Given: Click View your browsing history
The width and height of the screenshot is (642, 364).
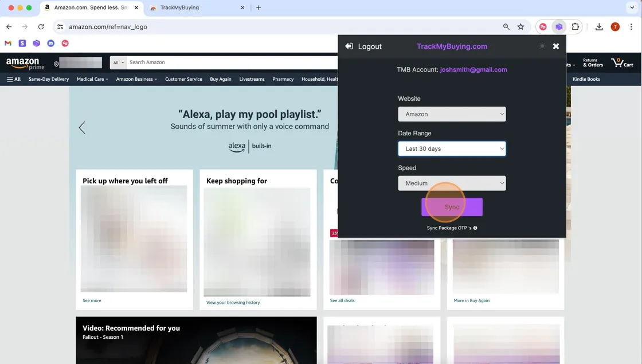Looking at the screenshot, I should [233, 303].
